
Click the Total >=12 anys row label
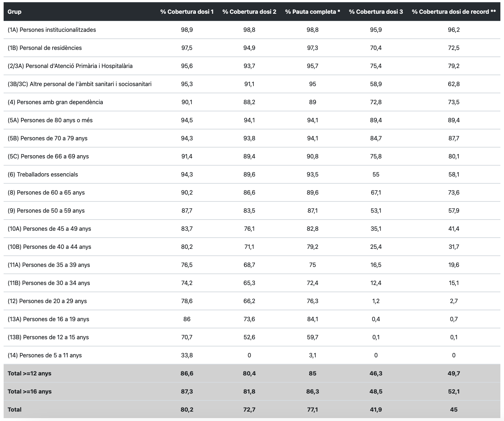[x=29, y=373]
